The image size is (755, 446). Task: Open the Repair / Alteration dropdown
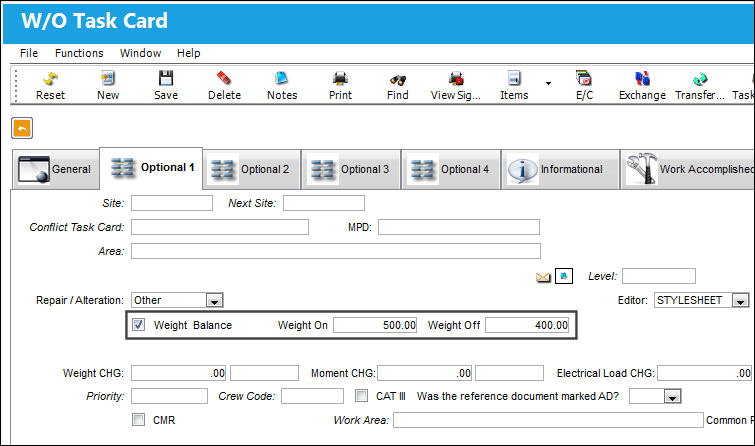(x=214, y=301)
